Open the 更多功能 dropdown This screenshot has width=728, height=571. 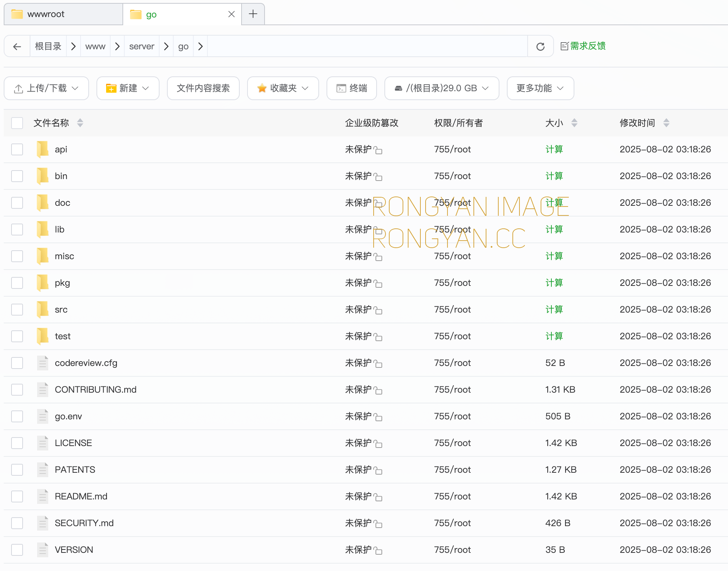point(541,88)
